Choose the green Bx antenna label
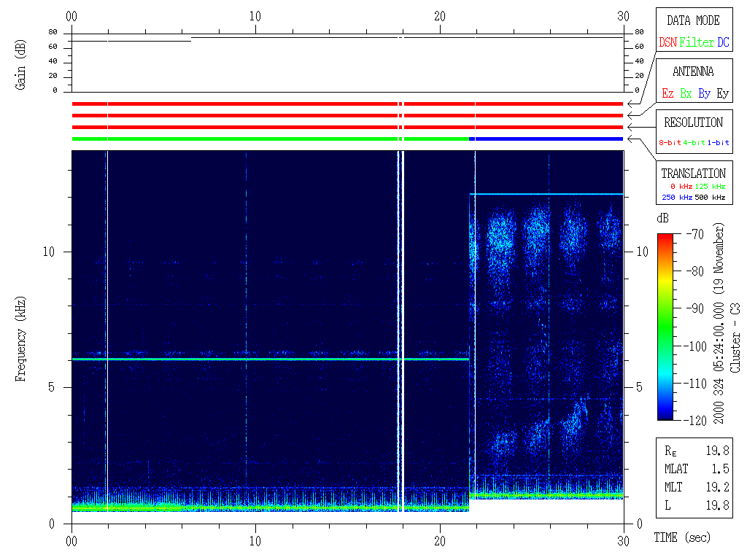Screen dimensions: 747x560 click(686, 94)
